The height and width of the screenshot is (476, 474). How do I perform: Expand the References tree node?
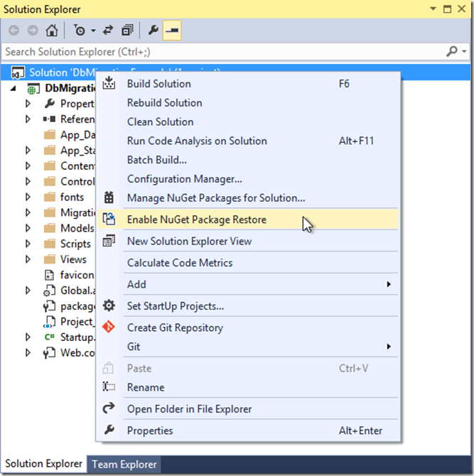coord(28,119)
